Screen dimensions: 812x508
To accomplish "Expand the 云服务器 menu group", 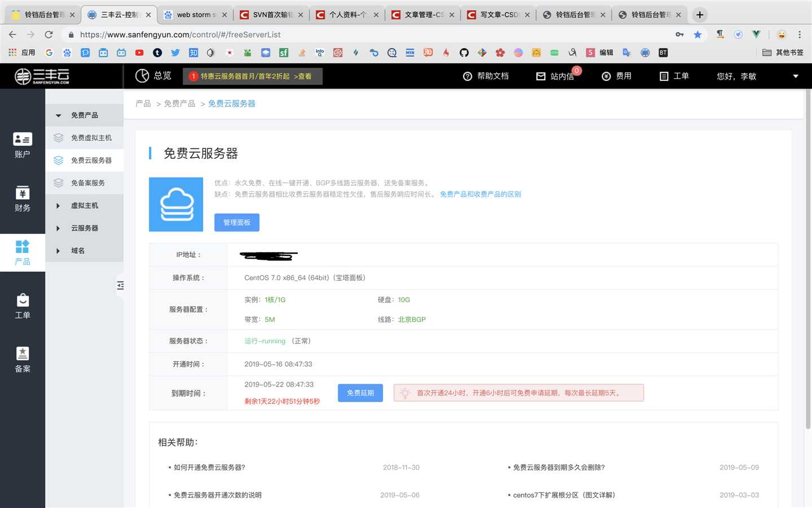I will point(85,228).
